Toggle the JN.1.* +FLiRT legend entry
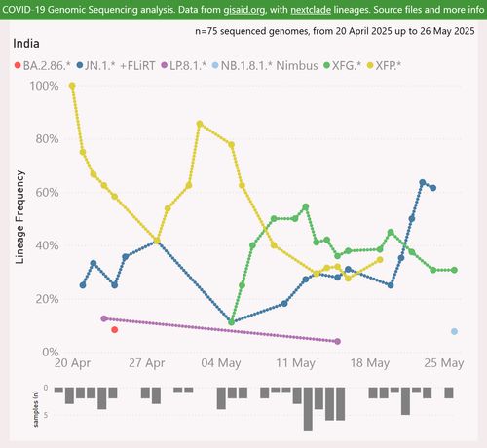487x448 pixels. [116, 66]
